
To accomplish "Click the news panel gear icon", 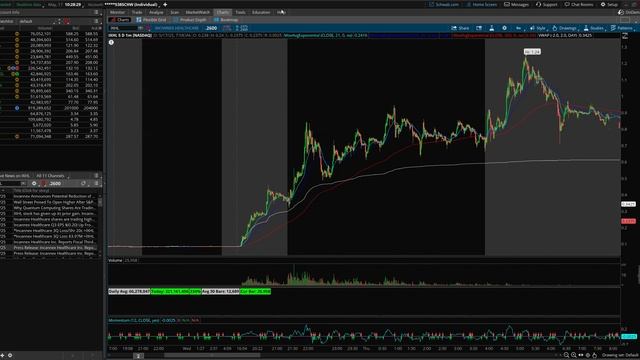I will 34,184.
